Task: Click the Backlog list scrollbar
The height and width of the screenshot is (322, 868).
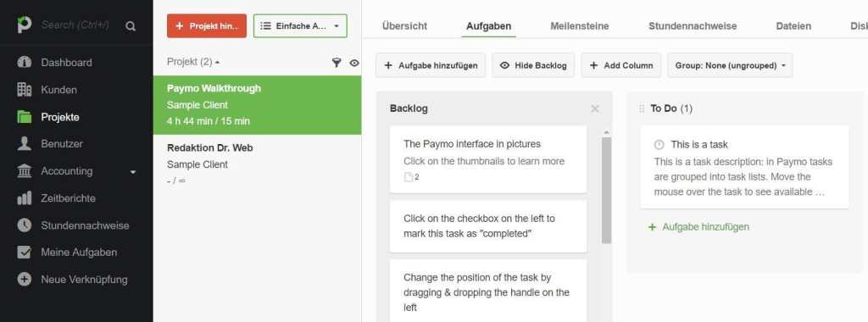Action: click(x=607, y=190)
